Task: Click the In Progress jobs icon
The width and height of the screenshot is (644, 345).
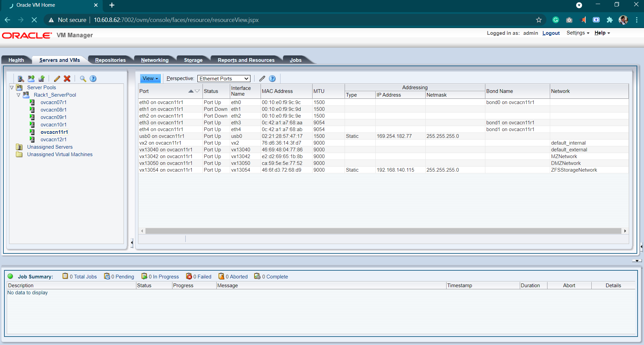Action: click(x=144, y=276)
